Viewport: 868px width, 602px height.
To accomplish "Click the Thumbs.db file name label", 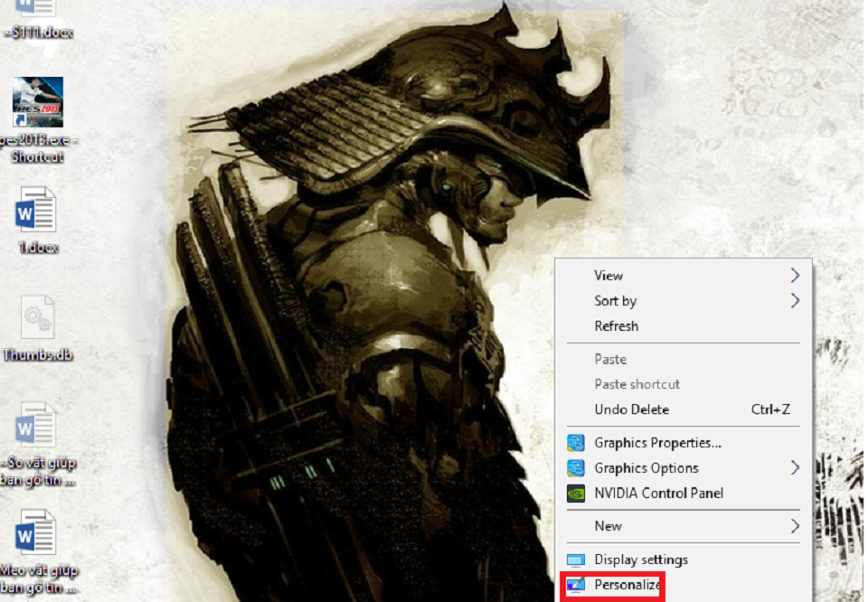I will pyautogui.click(x=38, y=354).
